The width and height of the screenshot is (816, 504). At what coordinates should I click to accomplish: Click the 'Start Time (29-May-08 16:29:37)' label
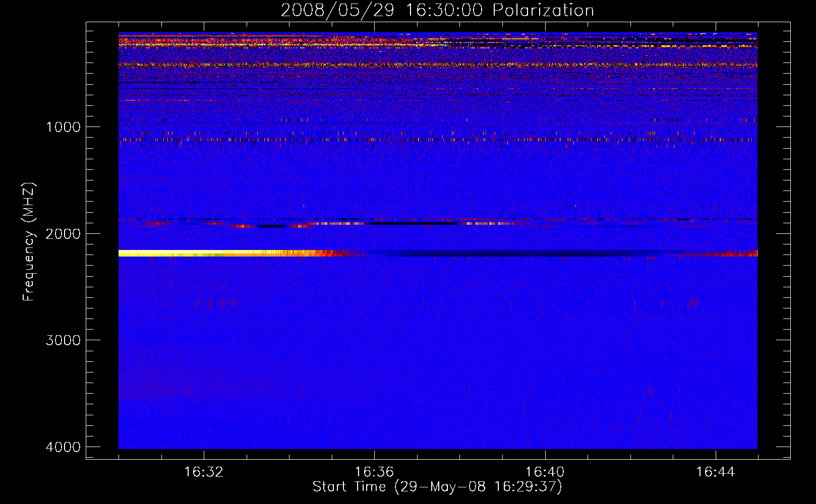click(437, 487)
